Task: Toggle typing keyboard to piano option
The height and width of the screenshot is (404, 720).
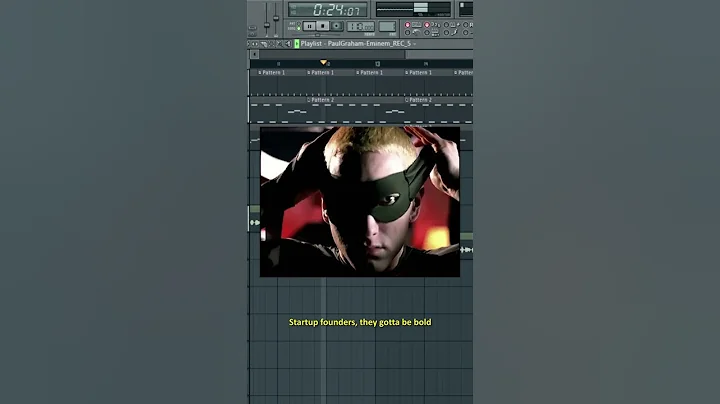Action: coord(407,25)
